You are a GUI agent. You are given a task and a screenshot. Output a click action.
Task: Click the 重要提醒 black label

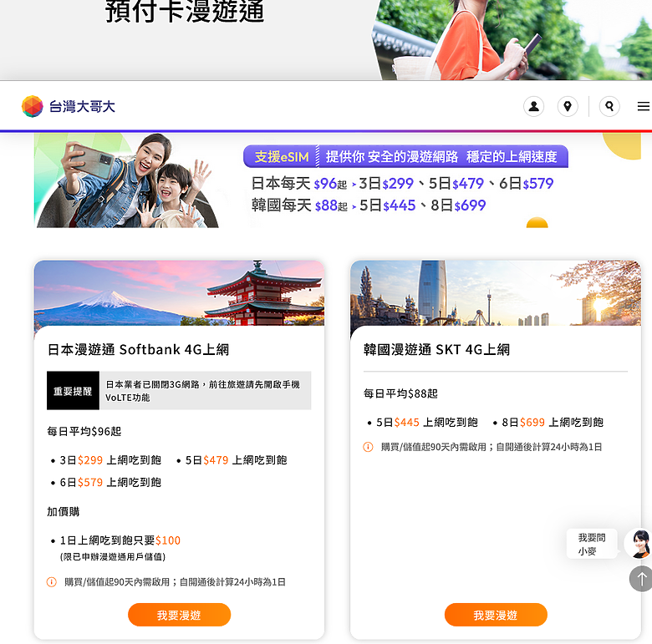(x=73, y=391)
